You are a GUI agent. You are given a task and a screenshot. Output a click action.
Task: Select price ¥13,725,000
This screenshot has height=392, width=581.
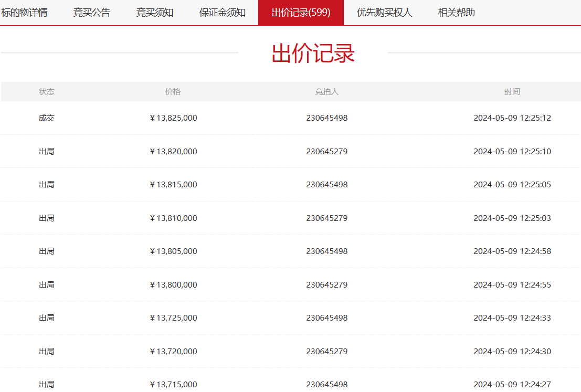(173, 318)
